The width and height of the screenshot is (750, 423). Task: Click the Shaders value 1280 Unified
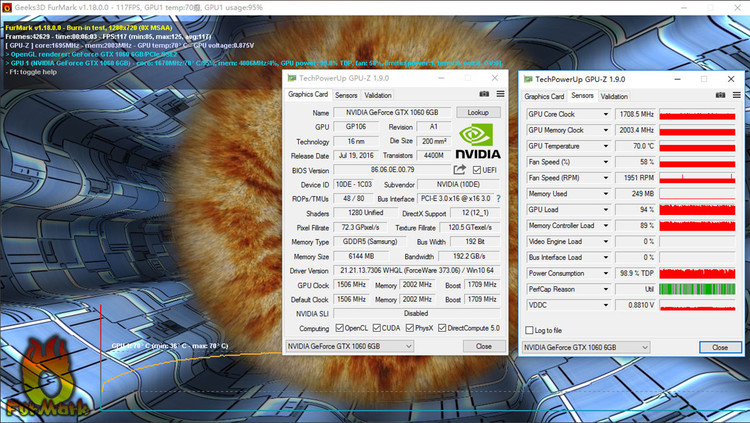click(365, 213)
